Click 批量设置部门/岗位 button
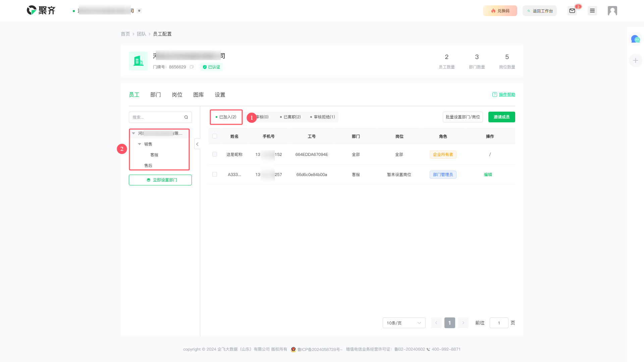Image resolution: width=644 pixels, height=362 pixels. [x=463, y=117]
